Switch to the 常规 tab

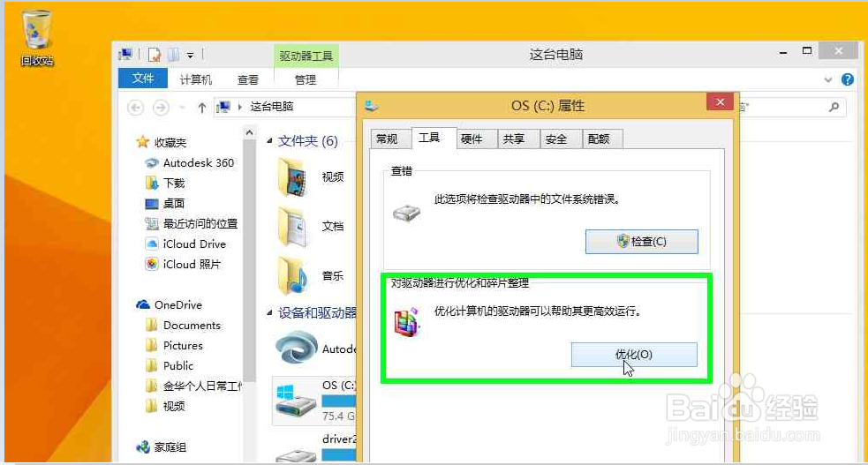[387, 139]
